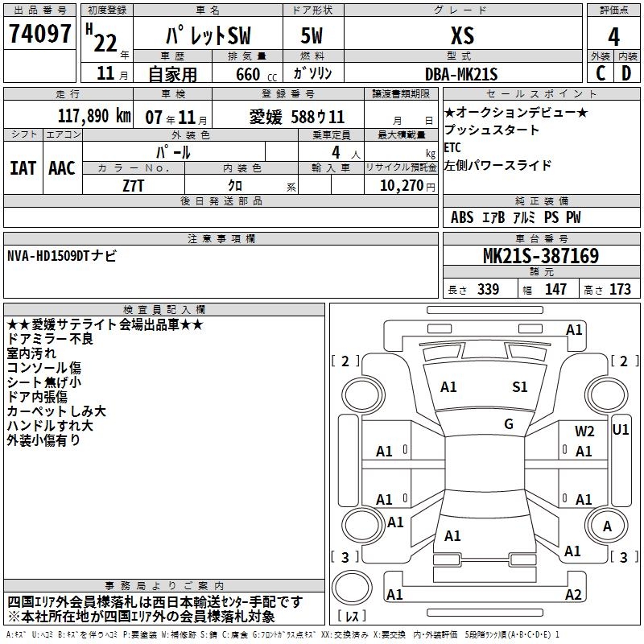644x644 pixels.
Task: Select the color number Z7T
Action: coord(133,186)
